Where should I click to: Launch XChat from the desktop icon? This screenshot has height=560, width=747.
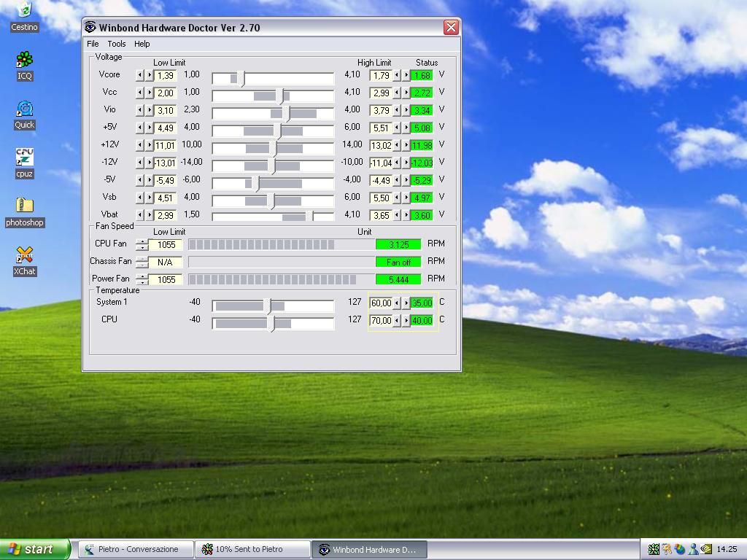click(x=24, y=262)
